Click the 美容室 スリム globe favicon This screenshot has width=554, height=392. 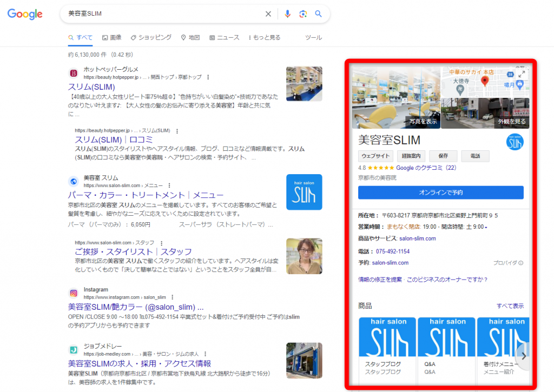(x=74, y=181)
